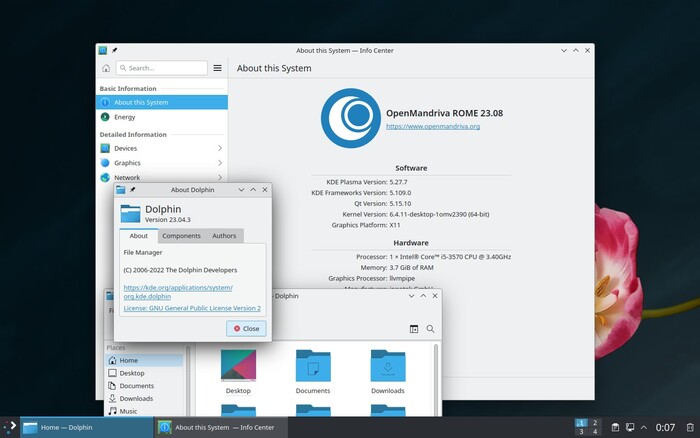Open the Info Center hamburger menu
This screenshot has height=438, width=700.
tap(217, 68)
